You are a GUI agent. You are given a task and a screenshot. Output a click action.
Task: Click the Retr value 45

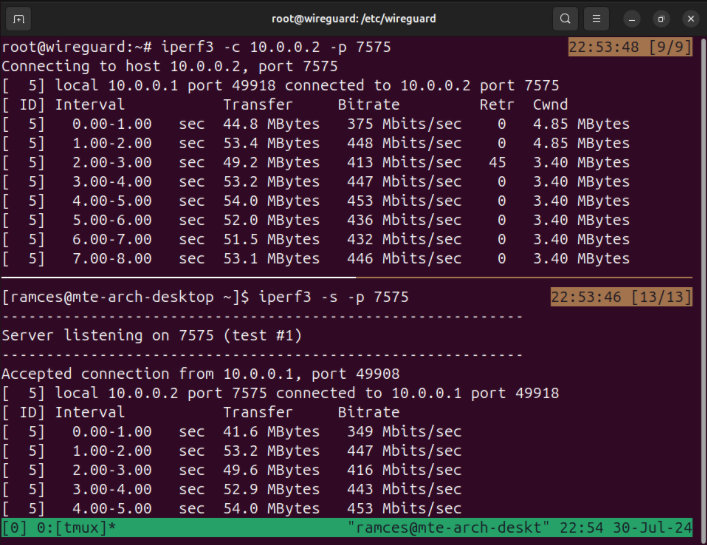pyautogui.click(x=497, y=162)
